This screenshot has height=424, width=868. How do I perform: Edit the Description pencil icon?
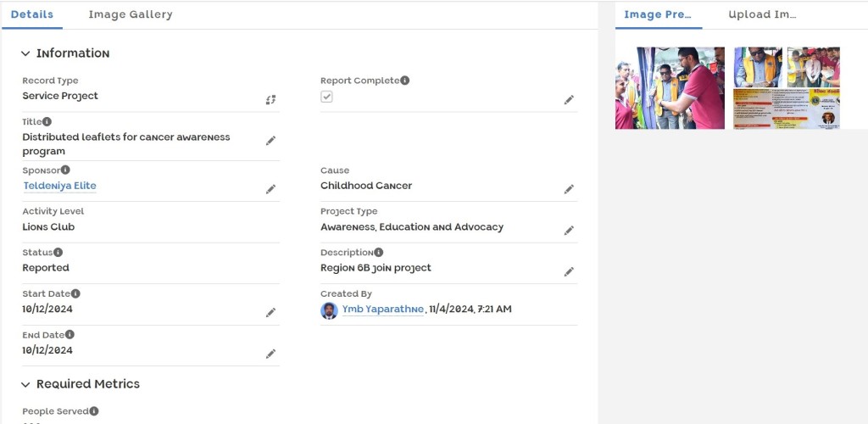[569, 271]
